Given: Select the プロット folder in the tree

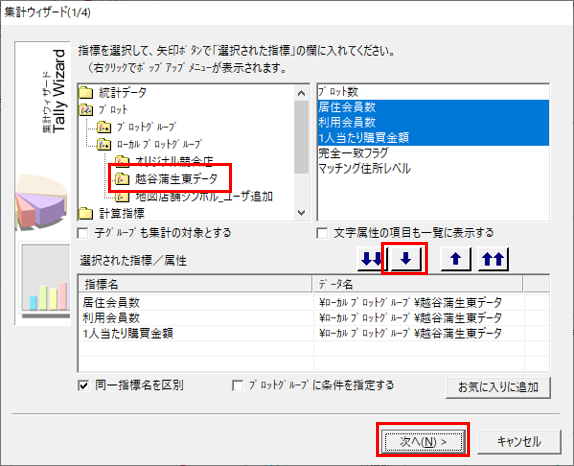Looking at the screenshot, I should point(103,109).
